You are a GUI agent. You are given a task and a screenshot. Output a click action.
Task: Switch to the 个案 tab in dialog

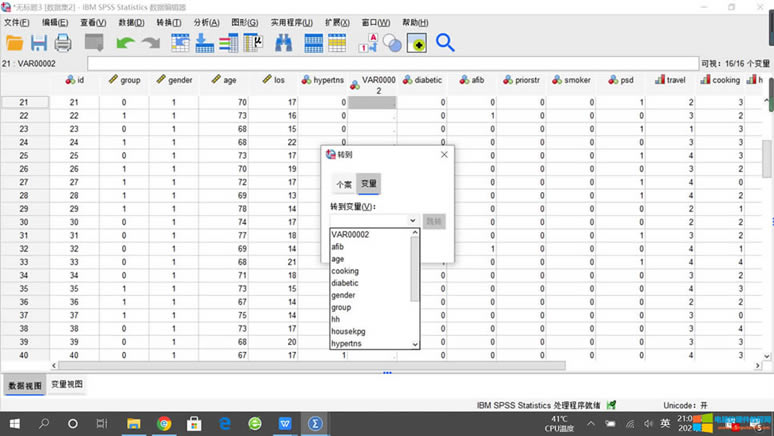coord(343,184)
